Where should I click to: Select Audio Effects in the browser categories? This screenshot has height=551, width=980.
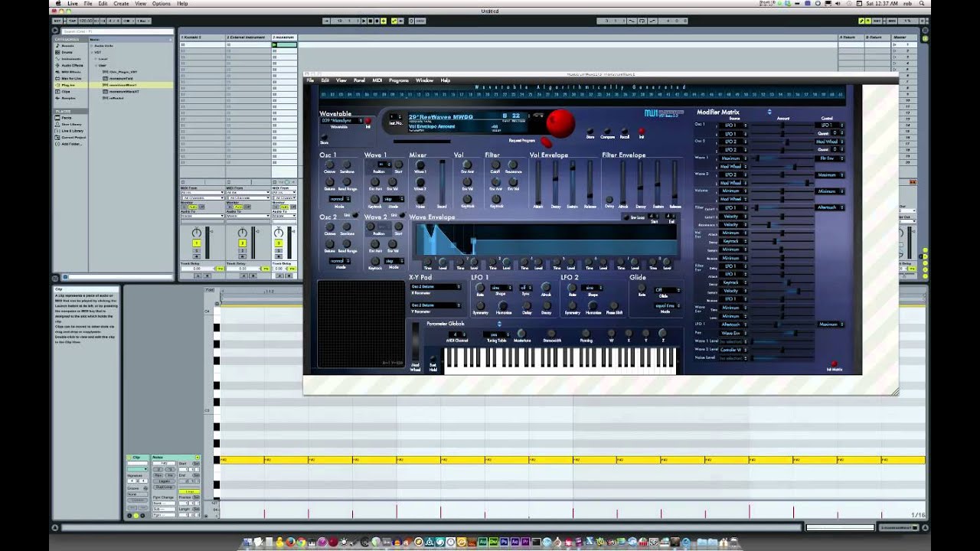[x=73, y=65]
